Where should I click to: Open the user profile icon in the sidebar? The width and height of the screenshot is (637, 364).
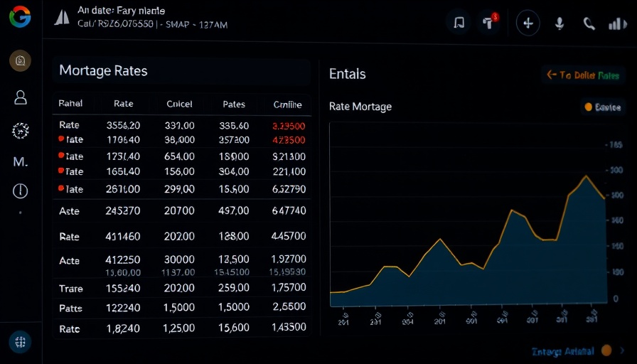pos(21,97)
